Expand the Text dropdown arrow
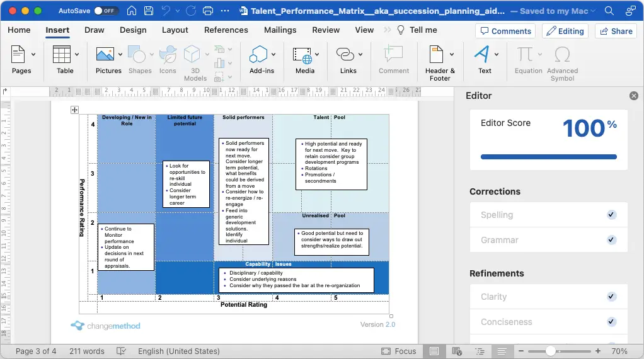644x359 pixels. [x=497, y=54]
